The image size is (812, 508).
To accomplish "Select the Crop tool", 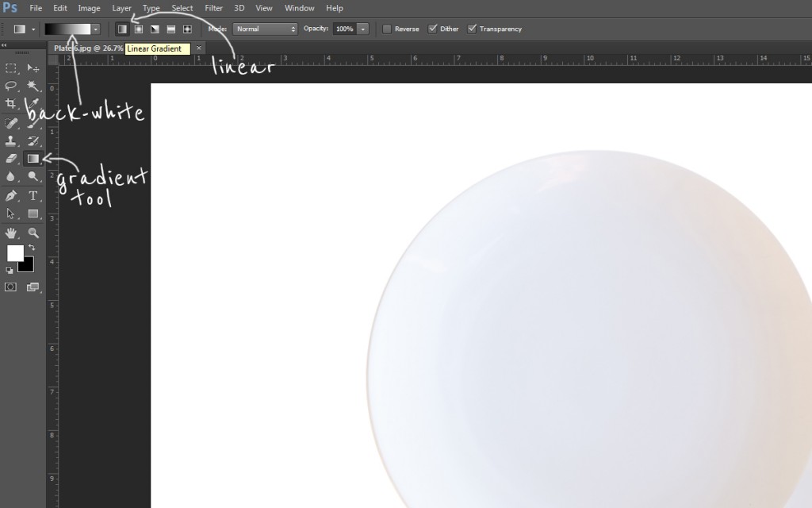I will [11, 103].
